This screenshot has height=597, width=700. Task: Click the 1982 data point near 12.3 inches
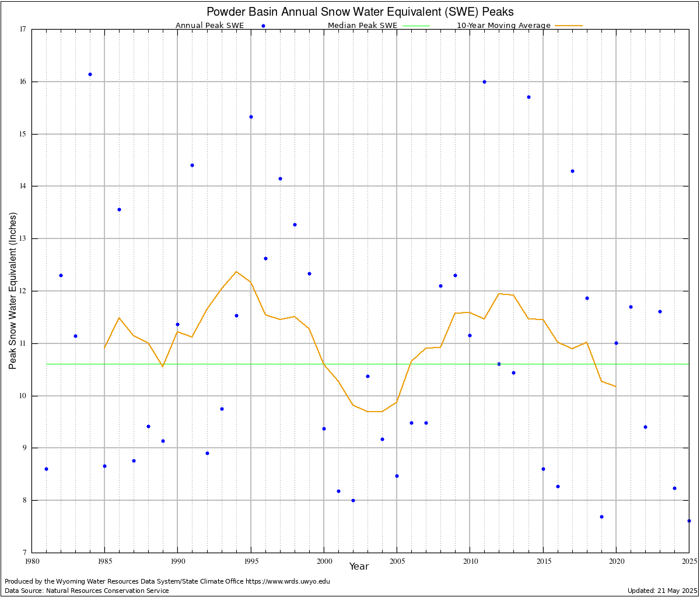click(61, 275)
